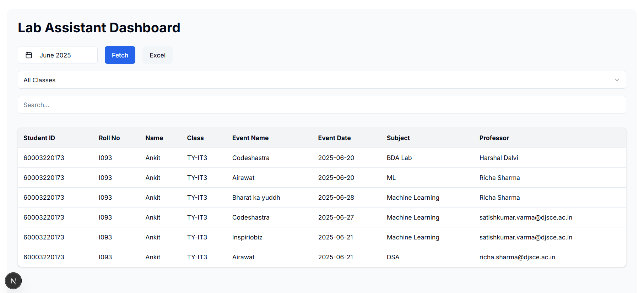This screenshot has height=293, width=644.
Task: Select the Bharat ka yuddh event row
Action: pyautogui.click(x=256, y=198)
